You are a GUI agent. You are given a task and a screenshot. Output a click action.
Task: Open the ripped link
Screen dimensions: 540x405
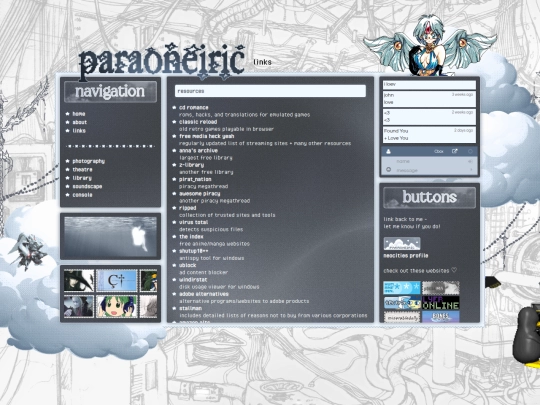click(x=188, y=208)
